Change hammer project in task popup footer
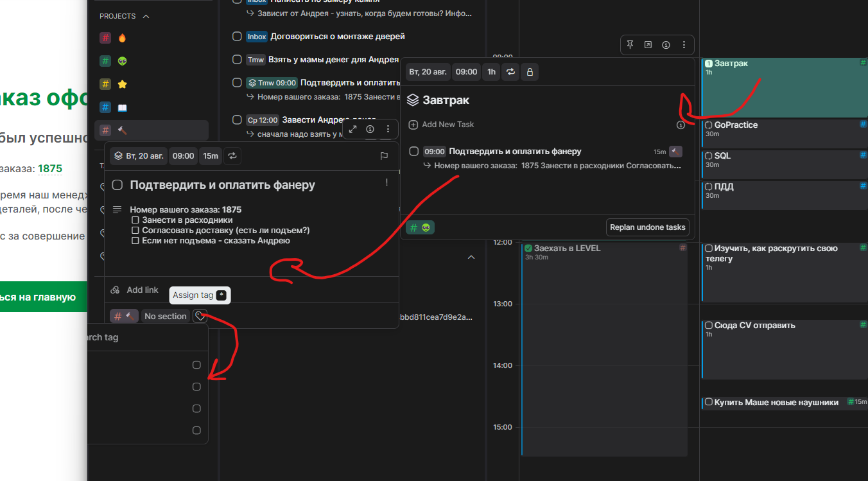 (x=124, y=316)
